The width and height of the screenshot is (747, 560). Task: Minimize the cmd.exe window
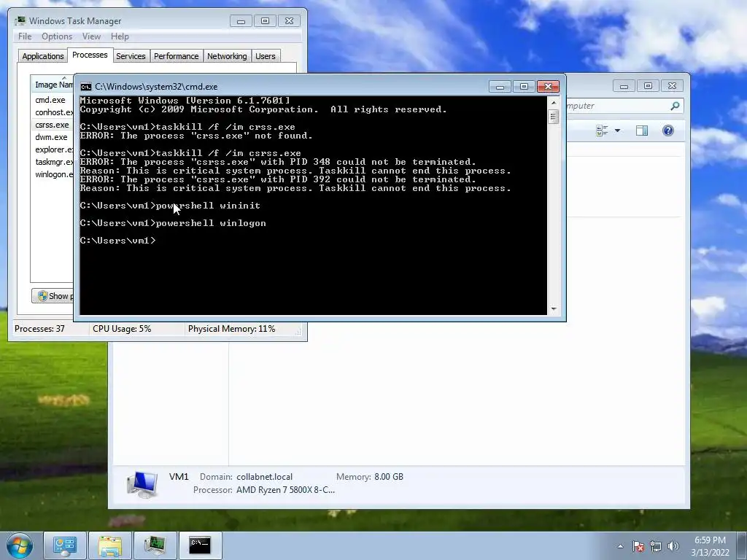pyautogui.click(x=500, y=87)
